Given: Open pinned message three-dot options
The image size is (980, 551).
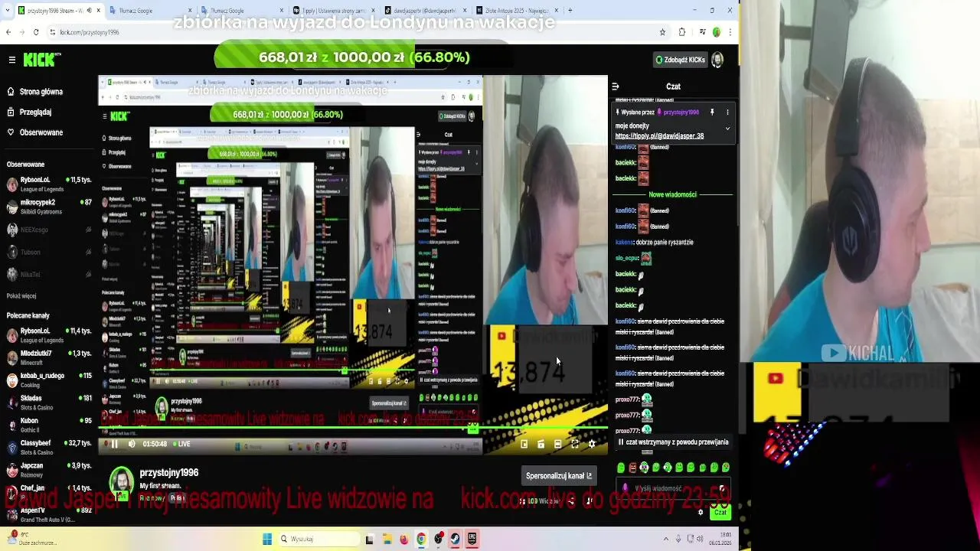Looking at the screenshot, I should click(x=727, y=112).
